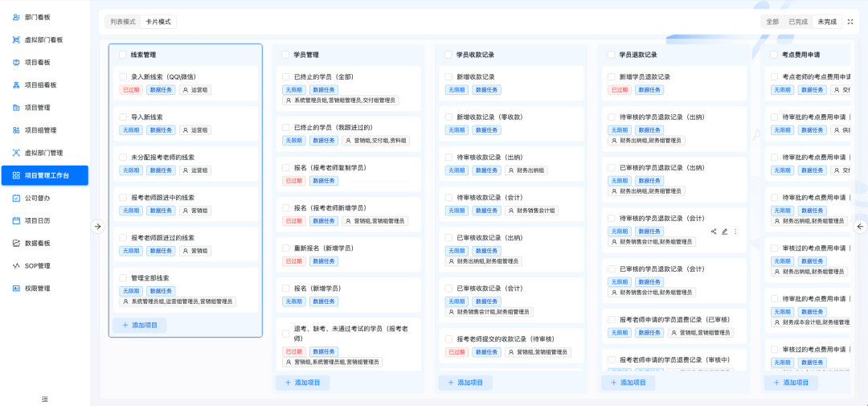Go to 虚拟部门管理 in sidebar

pyautogui.click(x=44, y=153)
